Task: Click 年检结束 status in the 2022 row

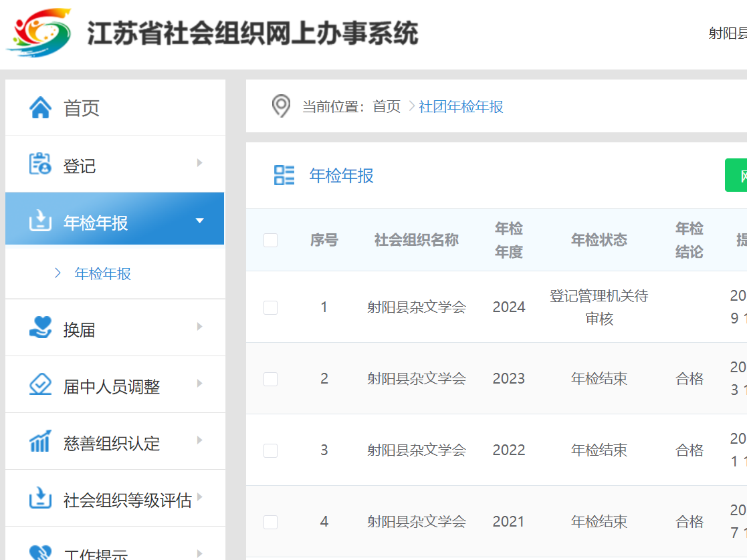Action: point(599,450)
